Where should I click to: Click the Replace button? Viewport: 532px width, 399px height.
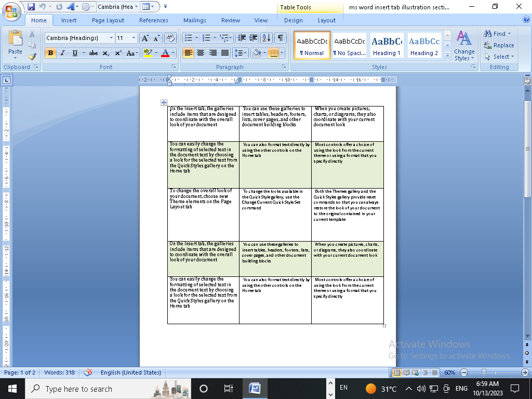[x=499, y=45]
